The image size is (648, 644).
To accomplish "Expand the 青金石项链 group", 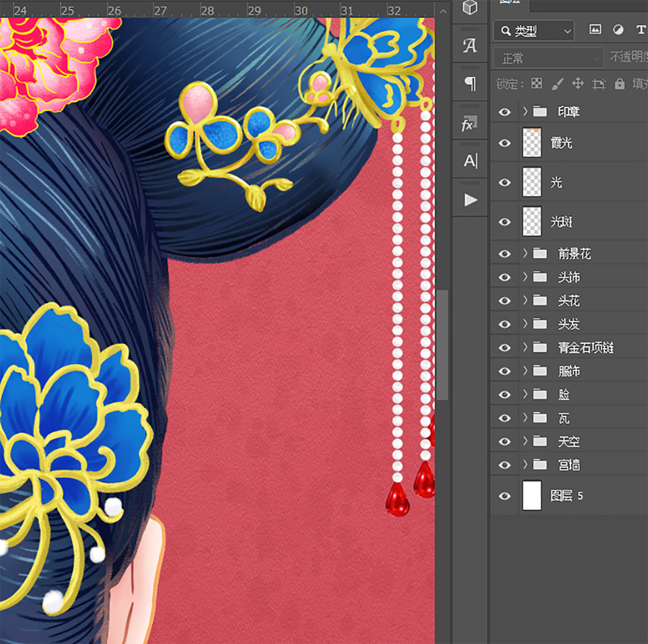I will [525, 348].
